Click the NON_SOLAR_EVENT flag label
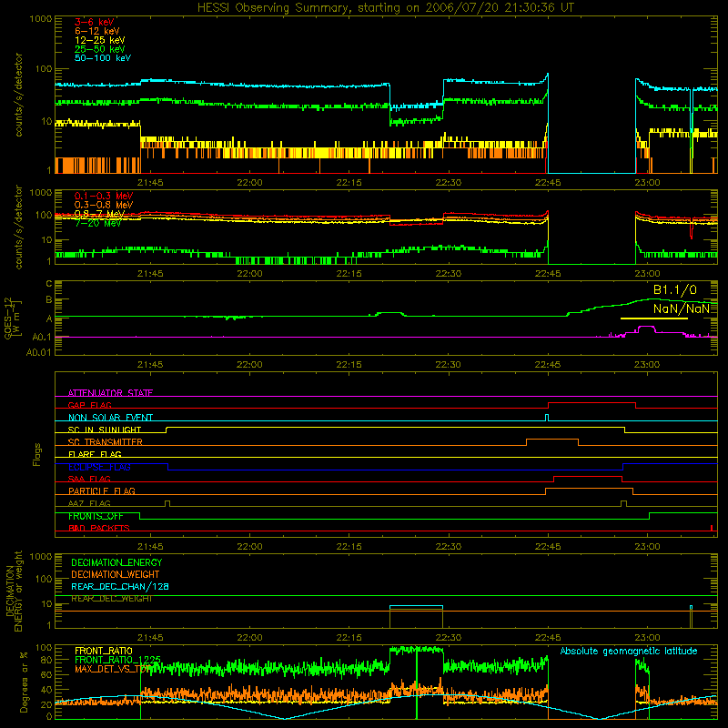 110,418
